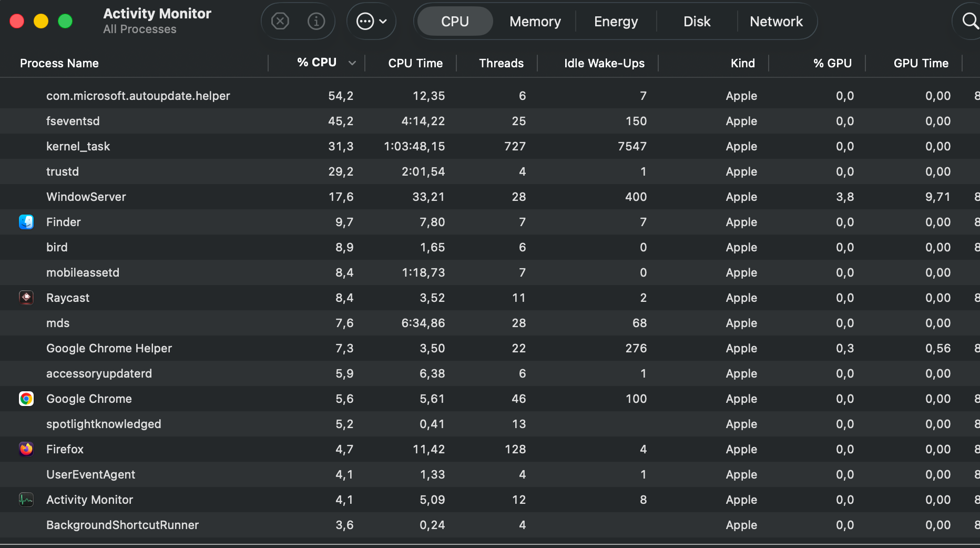Switch to the Memory tab
Image resolution: width=980 pixels, height=548 pixels.
coord(535,22)
